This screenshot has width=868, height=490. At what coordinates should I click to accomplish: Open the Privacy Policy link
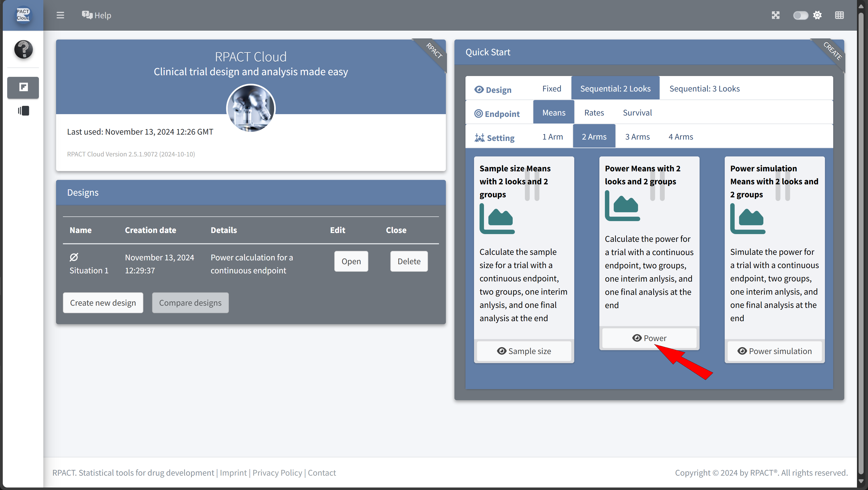277,473
